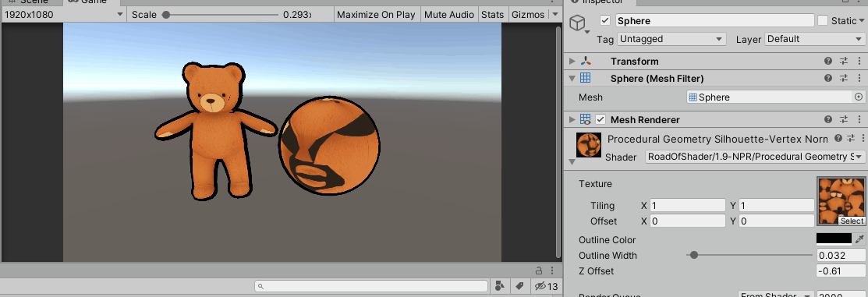Enable the Static checkbox

[823, 20]
